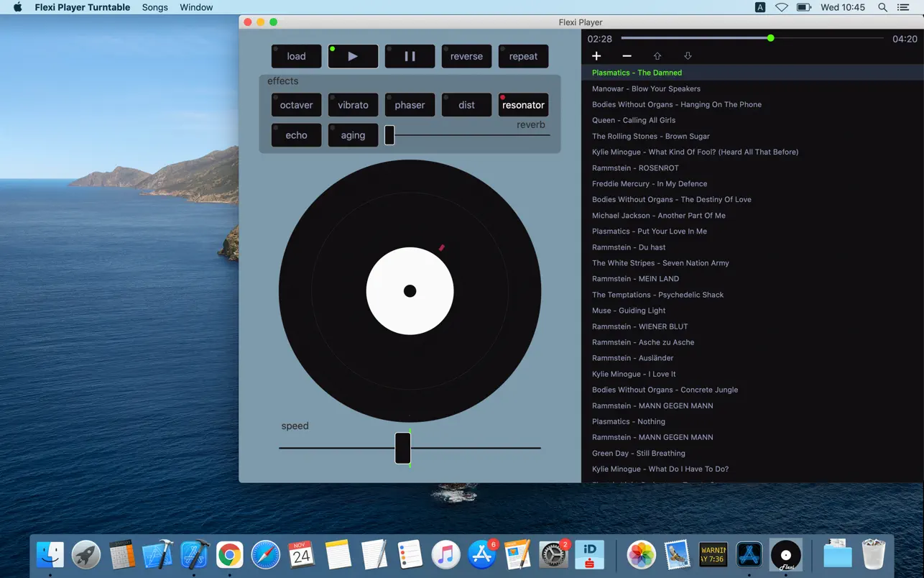924x578 pixels.
Task: Move song up with up arrow icon
Action: 657,56
